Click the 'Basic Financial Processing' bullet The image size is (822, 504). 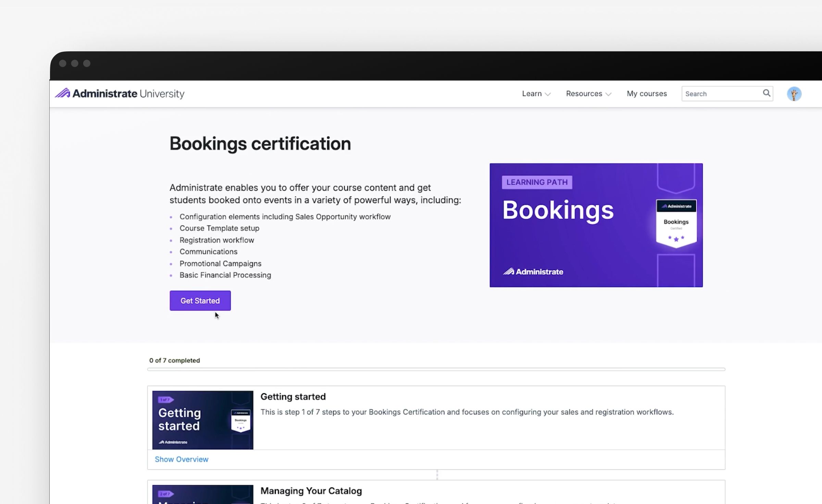(225, 275)
